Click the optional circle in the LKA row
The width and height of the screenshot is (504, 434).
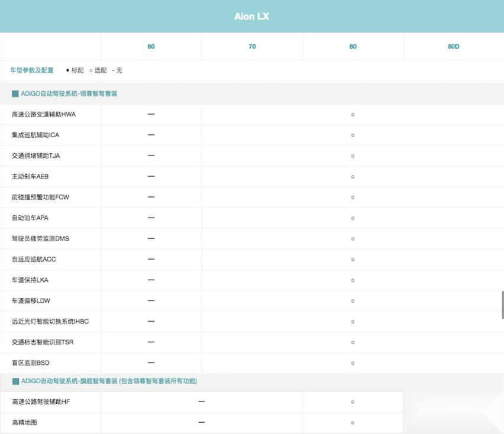pyautogui.click(x=353, y=280)
